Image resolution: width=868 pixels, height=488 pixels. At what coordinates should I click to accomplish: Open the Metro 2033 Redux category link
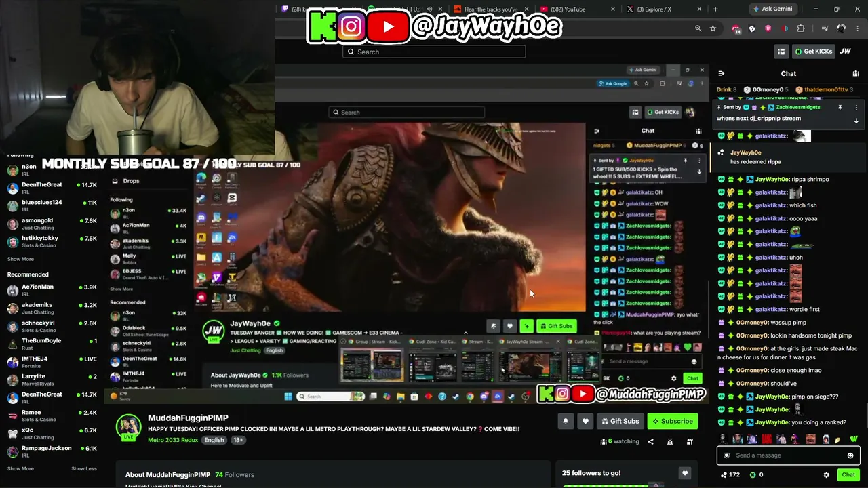tap(173, 440)
